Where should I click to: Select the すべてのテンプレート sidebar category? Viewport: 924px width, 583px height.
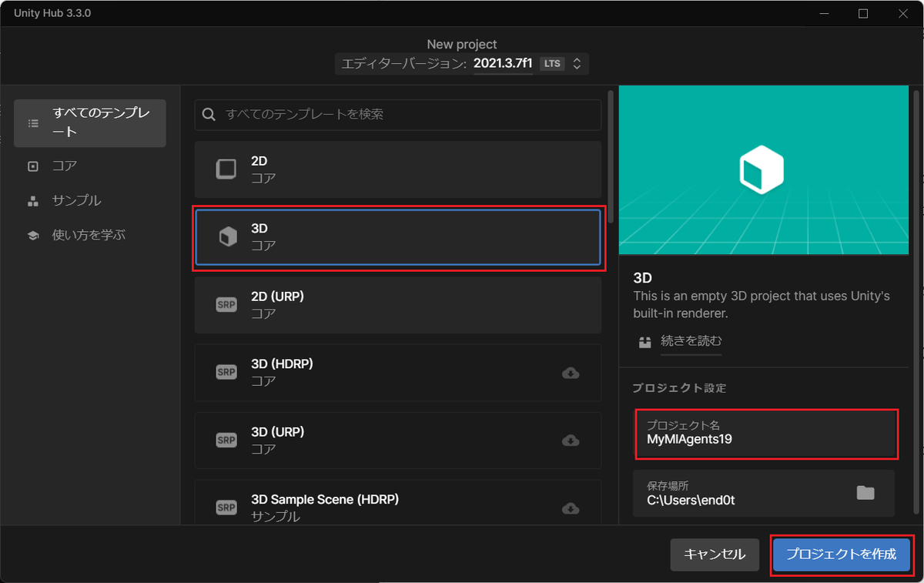(90, 123)
